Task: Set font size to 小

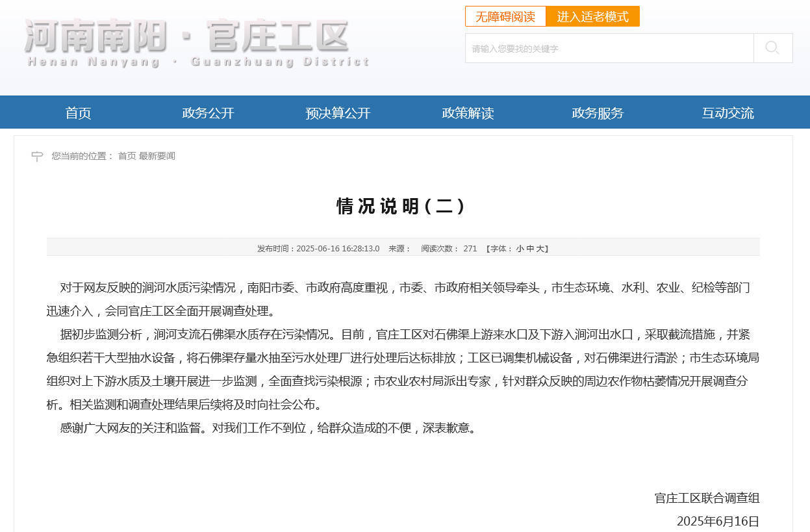Action: 520,249
